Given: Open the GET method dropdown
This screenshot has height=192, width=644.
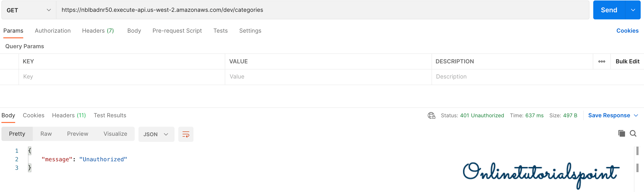Looking at the screenshot, I should pos(29,10).
